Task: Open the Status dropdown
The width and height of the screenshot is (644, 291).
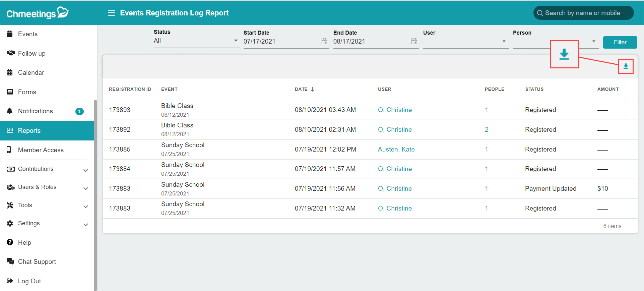Action: pyautogui.click(x=196, y=41)
